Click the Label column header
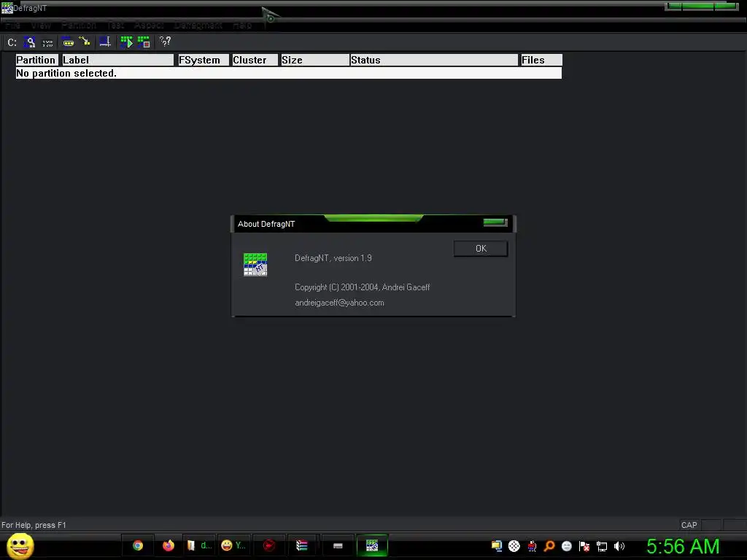This screenshot has width=747, height=560. 117,60
